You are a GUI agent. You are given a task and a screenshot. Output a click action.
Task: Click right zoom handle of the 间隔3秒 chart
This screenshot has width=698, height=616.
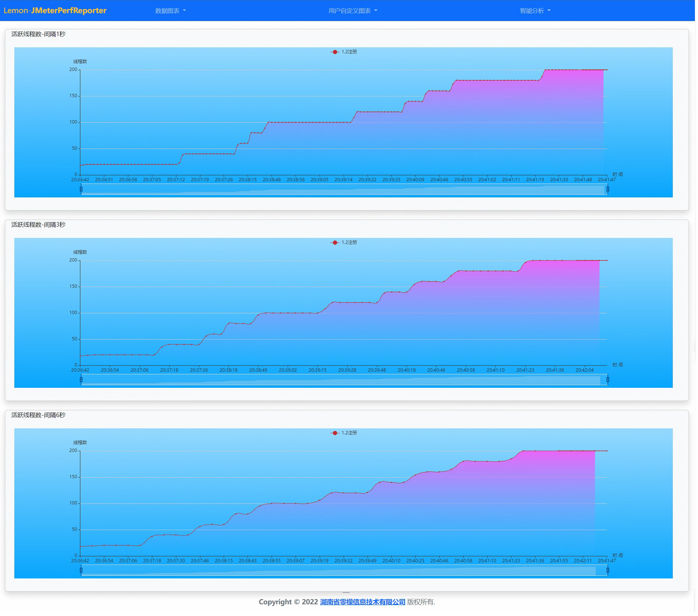[x=608, y=380]
